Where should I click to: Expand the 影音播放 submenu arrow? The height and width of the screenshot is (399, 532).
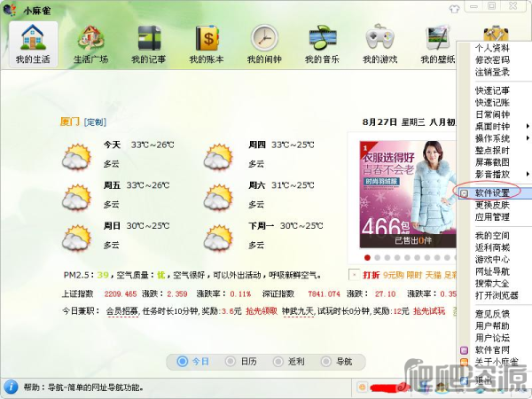click(528, 174)
